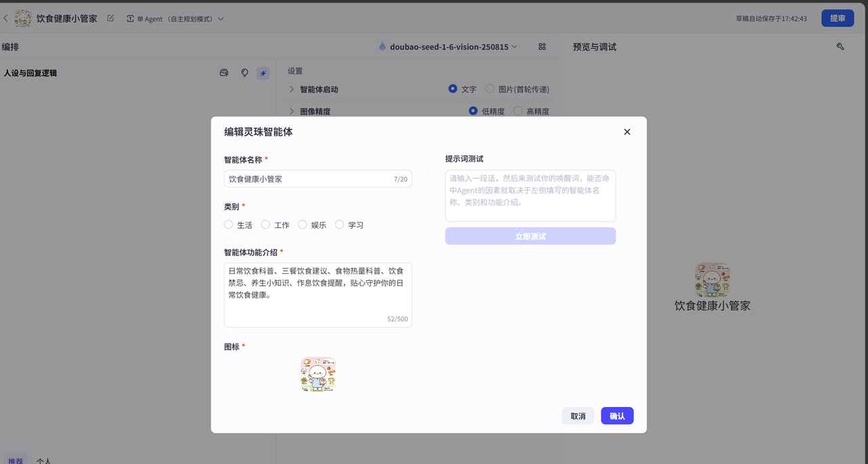The height and width of the screenshot is (464, 868).
Task: Click the back arrow in the top-left header
Action: coord(5,18)
